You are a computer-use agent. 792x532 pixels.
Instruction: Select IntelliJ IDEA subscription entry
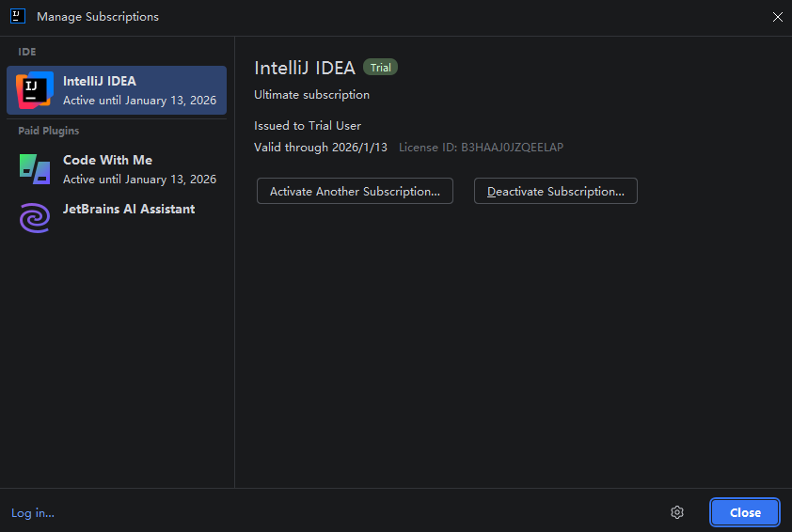tap(117, 90)
